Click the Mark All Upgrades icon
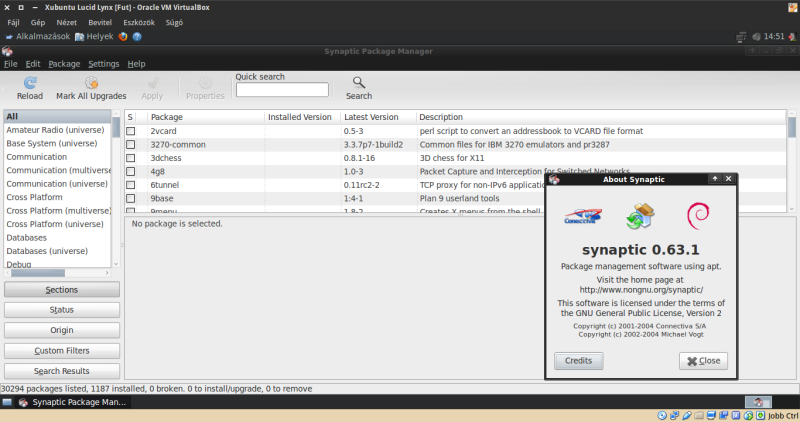The width and height of the screenshot is (800, 422). tap(91, 83)
